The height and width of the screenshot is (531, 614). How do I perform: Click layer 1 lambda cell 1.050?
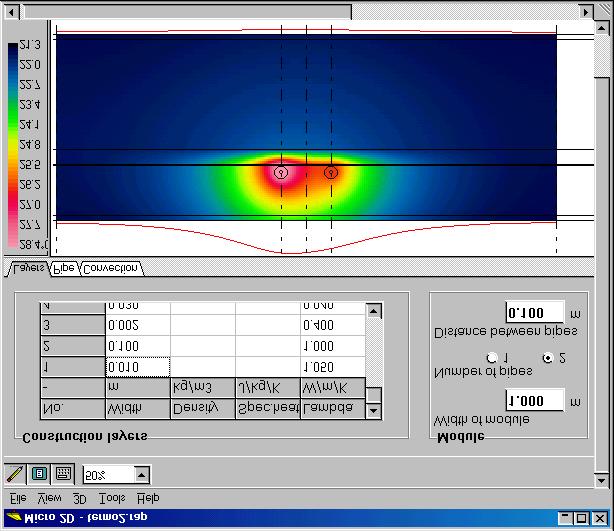pyautogui.click(x=333, y=367)
